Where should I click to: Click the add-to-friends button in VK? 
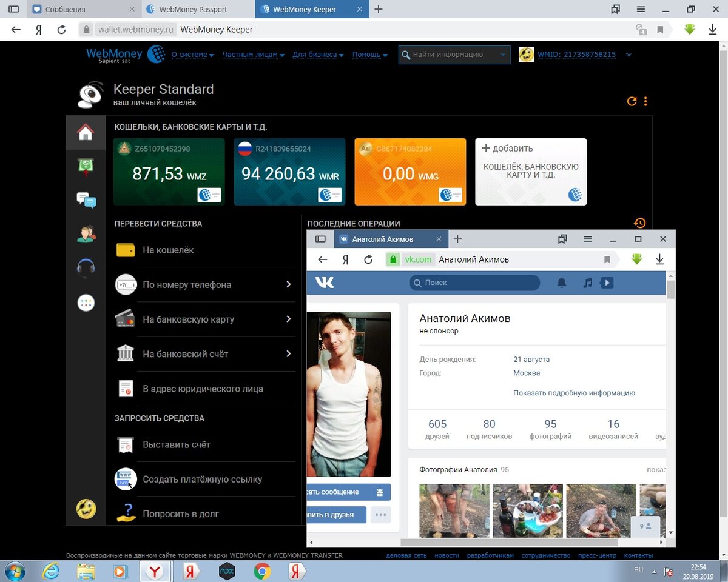tap(337, 515)
